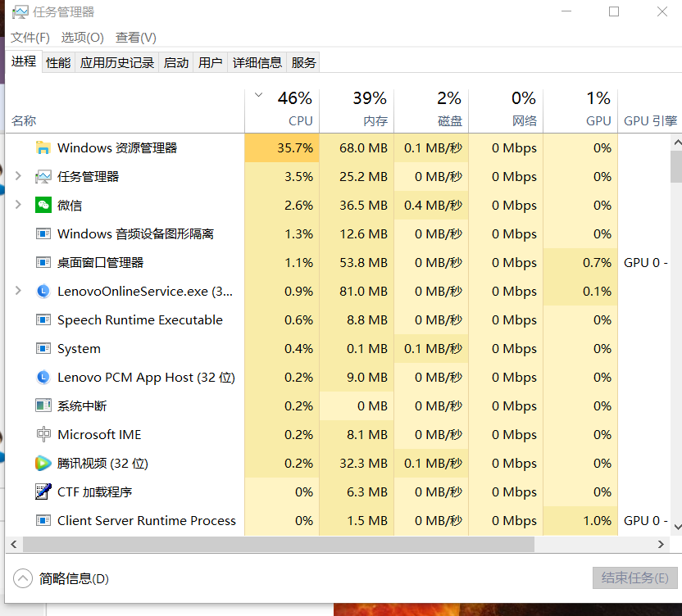The height and width of the screenshot is (616, 682).
Task: Open the 选项(O) menu
Action: point(82,38)
